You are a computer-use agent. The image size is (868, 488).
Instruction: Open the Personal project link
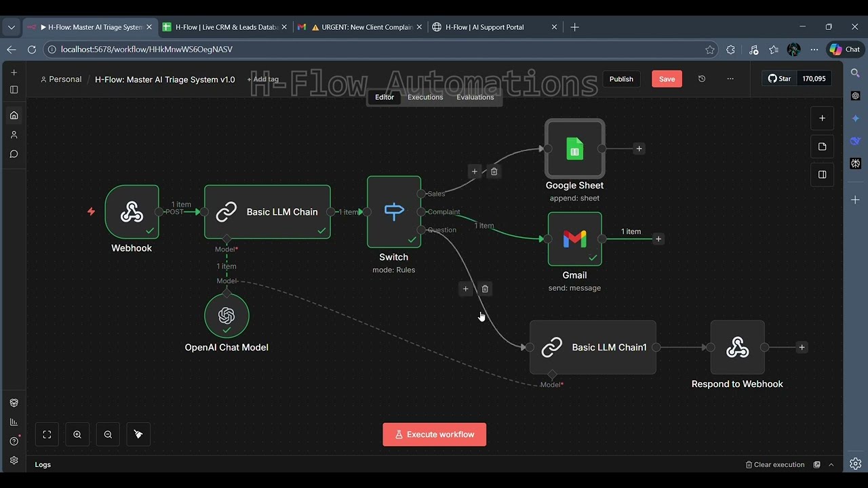61,79
